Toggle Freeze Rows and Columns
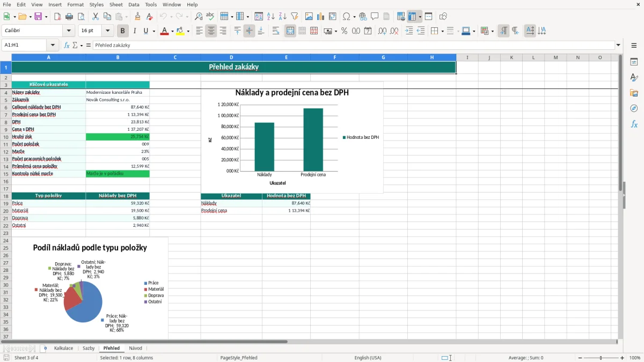 [412, 17]
